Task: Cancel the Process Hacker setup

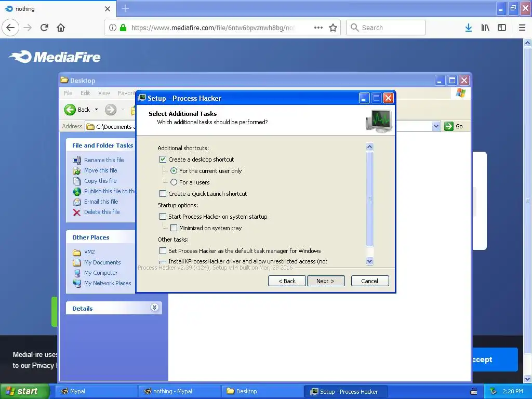Action: pyautogui.click(x=370, y=281)
